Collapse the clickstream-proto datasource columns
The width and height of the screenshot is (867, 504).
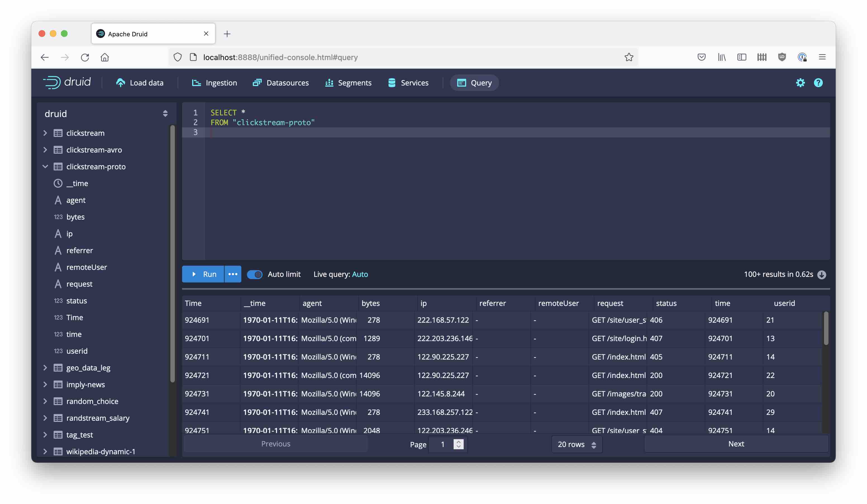pos(46,167)
